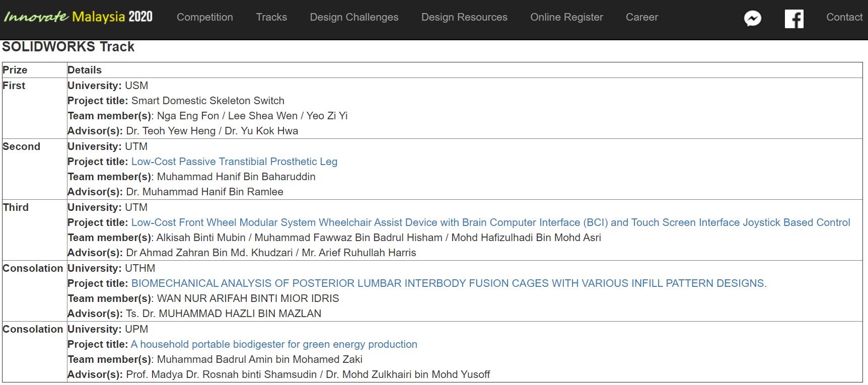This screenshot has width=868, height=385.
Task: Click the University: UPM text
Action: pyautogui.click(x=108, y=329)
